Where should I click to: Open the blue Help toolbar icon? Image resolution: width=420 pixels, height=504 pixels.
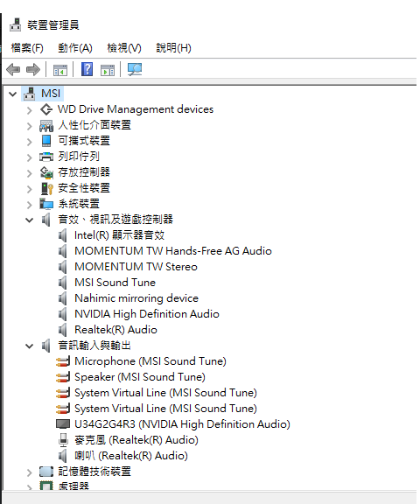[87, 69]
